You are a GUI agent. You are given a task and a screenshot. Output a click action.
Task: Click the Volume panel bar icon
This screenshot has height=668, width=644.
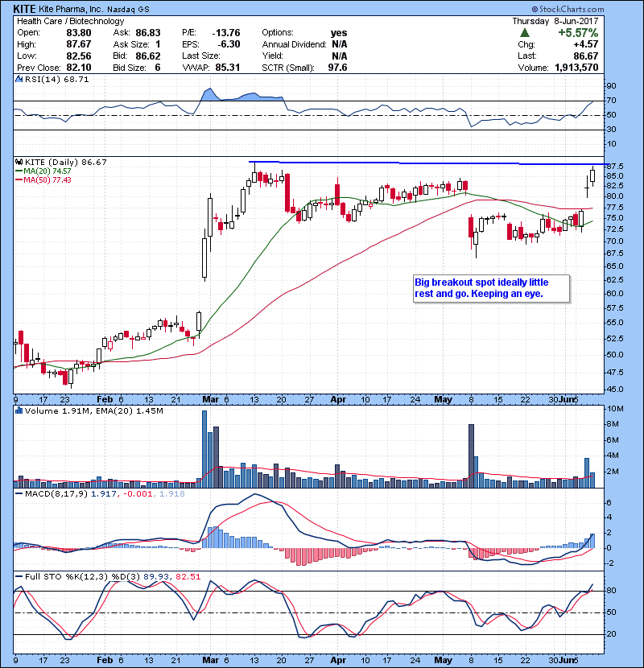[x=19, y=410]
